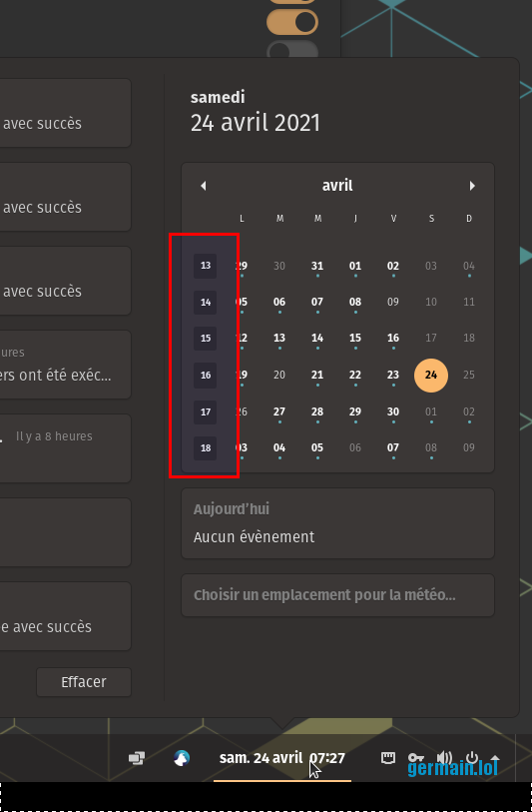Image resolution: width=532 pixels, height=812 pixels.
Task: Open the blue bird application icon
Action: (182, 758)
